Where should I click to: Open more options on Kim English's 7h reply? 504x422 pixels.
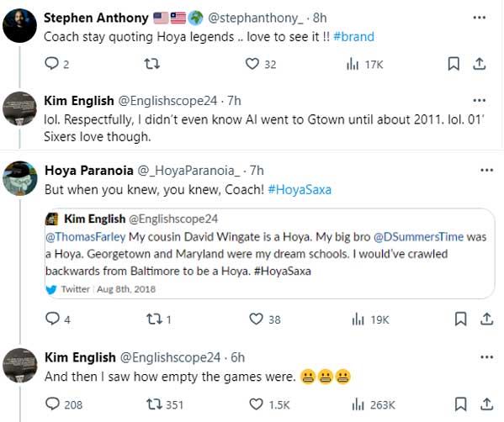[x=480, y=100]
